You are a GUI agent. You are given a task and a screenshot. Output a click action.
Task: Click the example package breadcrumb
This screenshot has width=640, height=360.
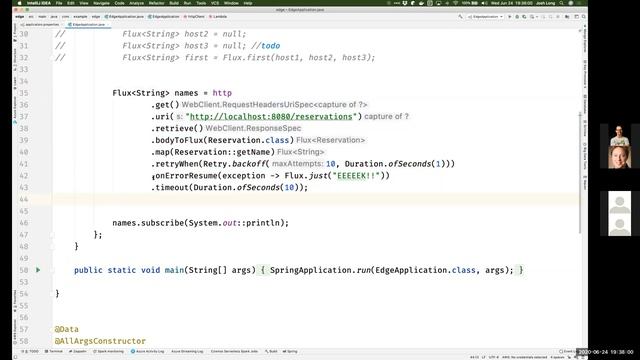80,17
